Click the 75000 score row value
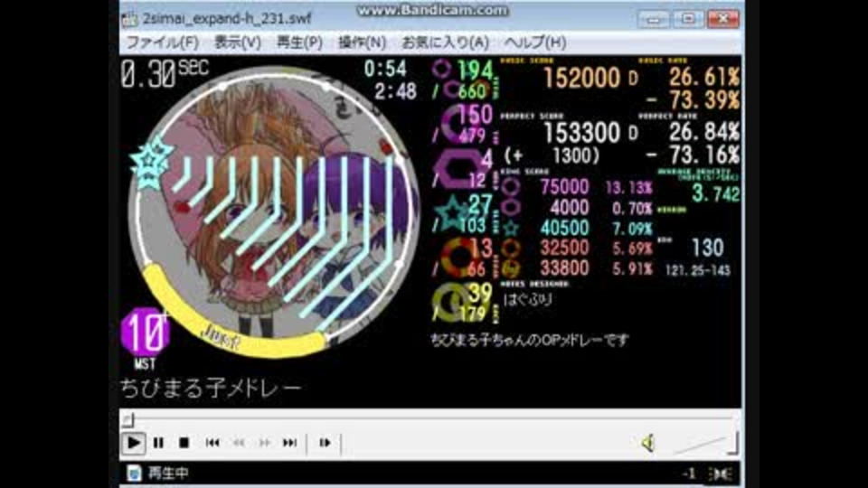This screenshot has height=488, width=868. [564, 187]
